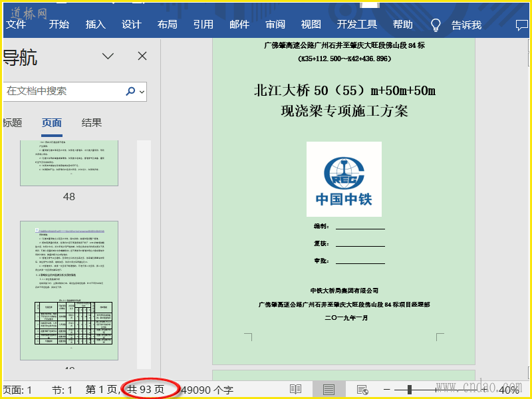This screenshot has height=399, width=532.
Task: Show the 标题 tab in navigation pane
Action: coord(12,122)
